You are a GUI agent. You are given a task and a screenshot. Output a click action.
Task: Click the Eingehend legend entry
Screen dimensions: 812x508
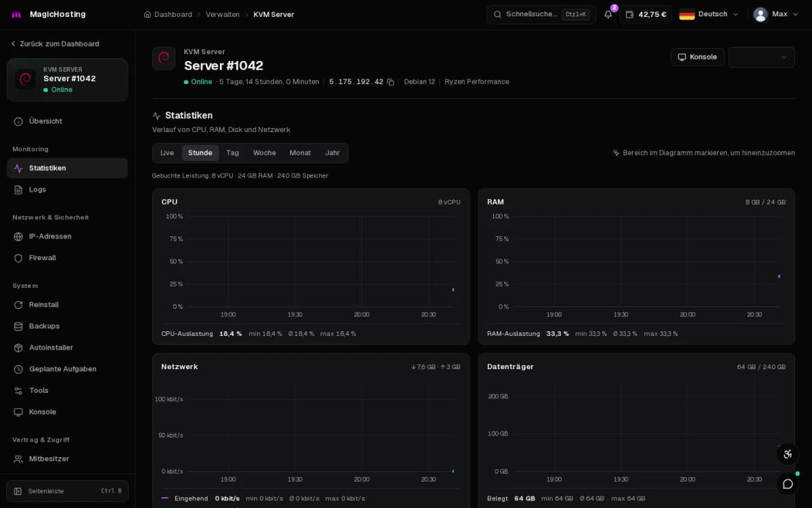(x=191, y=499)
